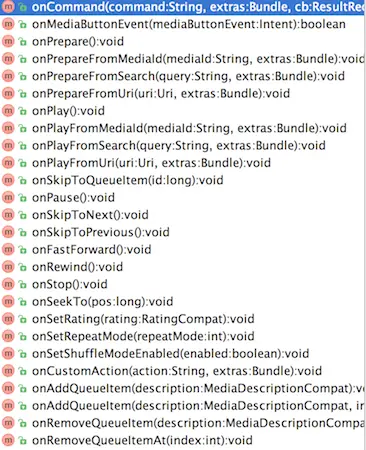This screenshot has width=366, height=450.
Task: Click the lock icon beside onStop():void
Action: (x=23, y=284)
